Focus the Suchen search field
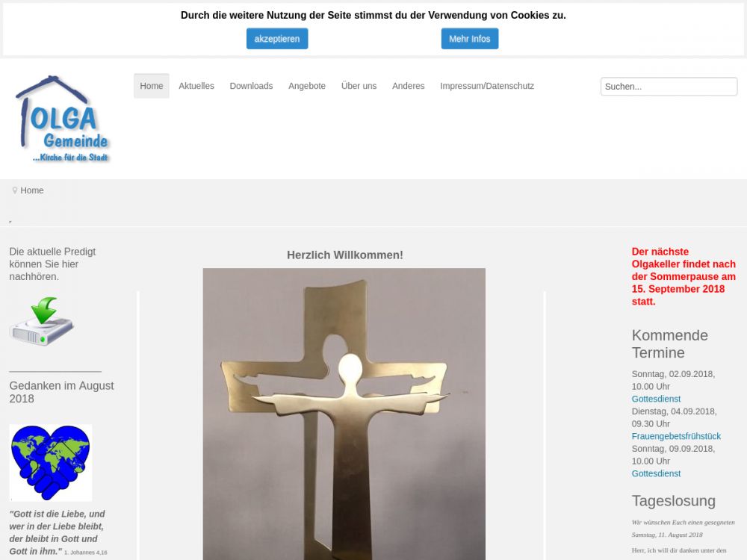The height and width of the screenshot is (560, 747). [x=669, y=87]
